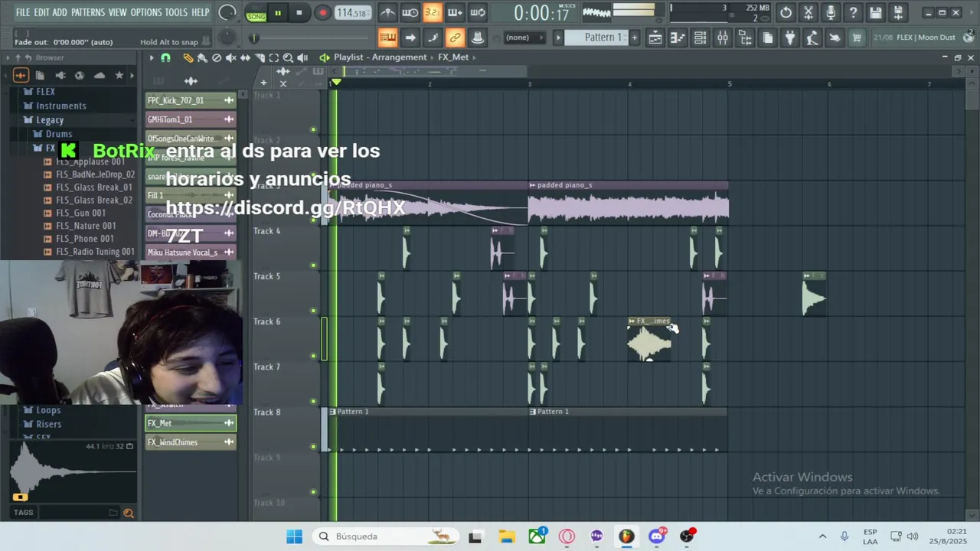Viewport: 980px width, 551px height.
Task: Select the Mute tool in playlist toolbar
Action: (231, 57)
